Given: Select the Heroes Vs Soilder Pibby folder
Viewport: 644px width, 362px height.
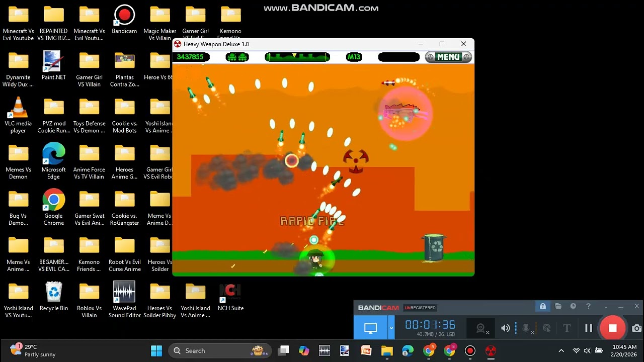Looking at the screenshot, I should click(x=160, y=300).
